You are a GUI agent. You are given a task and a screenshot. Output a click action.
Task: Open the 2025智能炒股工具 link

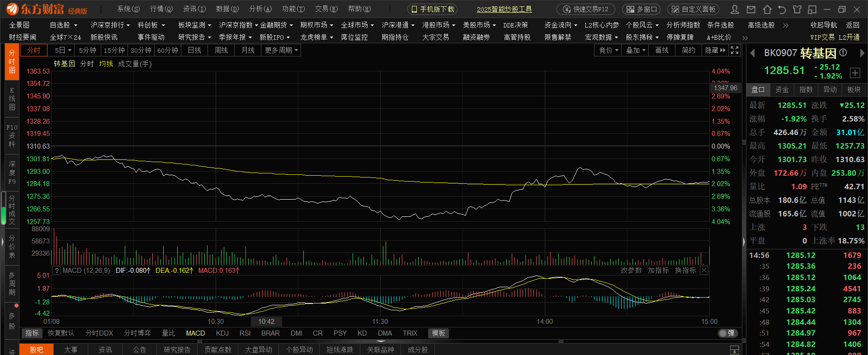click(x=504, y=9)
